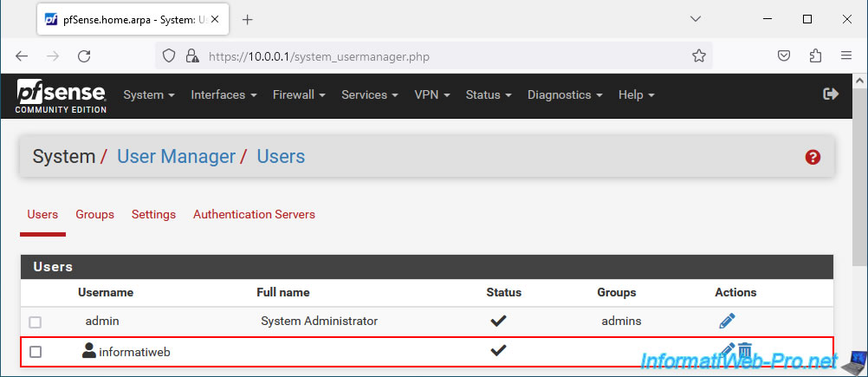The width and height of the screenshot is (868, 377).
Task: Click the browser forward arrow
Action: [x=53, y=56]
